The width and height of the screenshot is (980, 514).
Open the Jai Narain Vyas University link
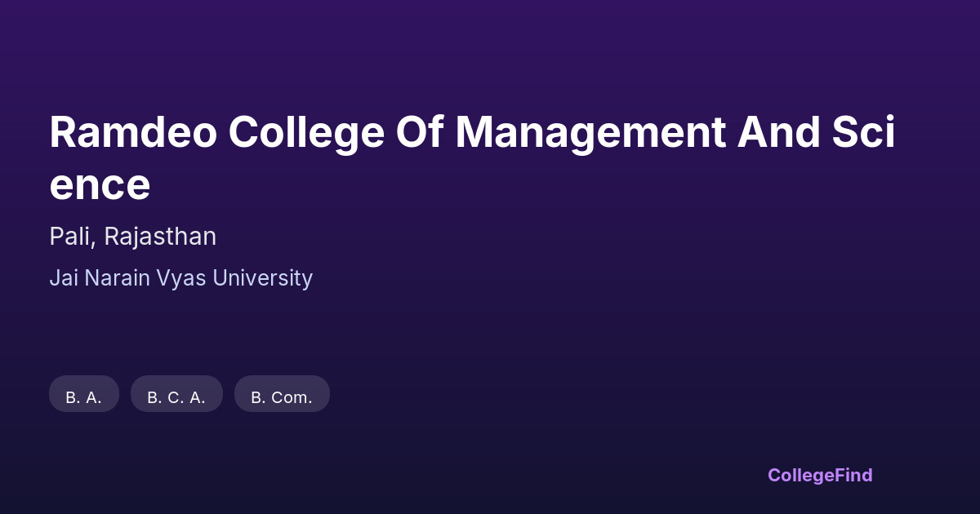[180, 278]
